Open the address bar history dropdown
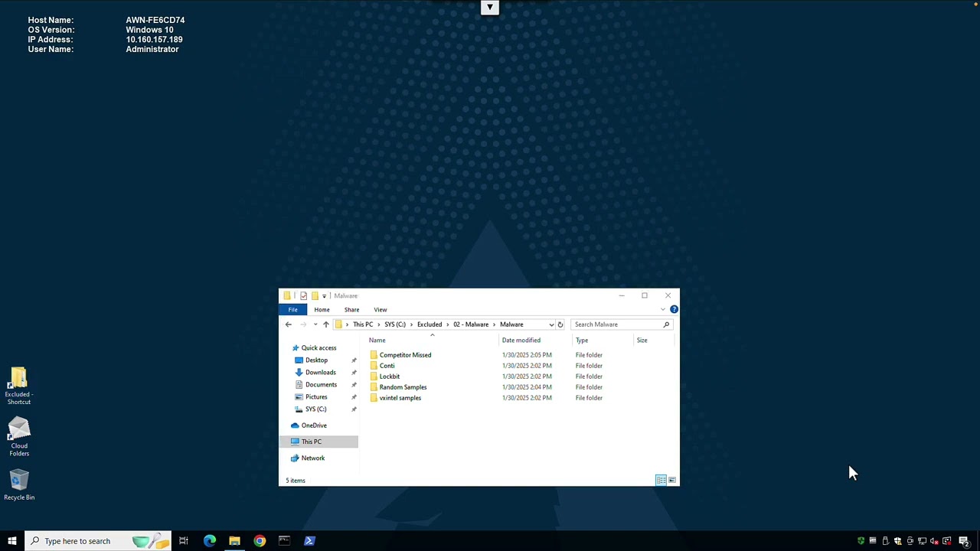 tap(551, 324)
